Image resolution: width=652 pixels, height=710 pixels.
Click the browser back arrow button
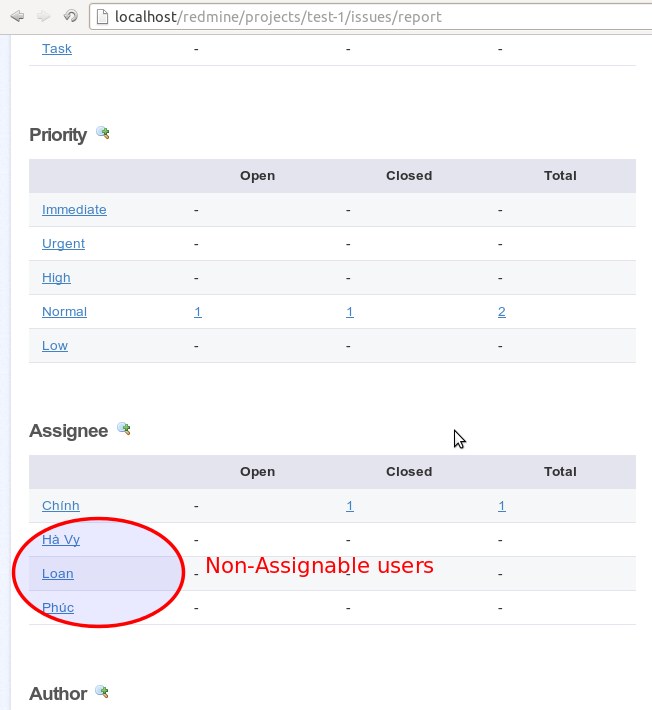[17, 16]
